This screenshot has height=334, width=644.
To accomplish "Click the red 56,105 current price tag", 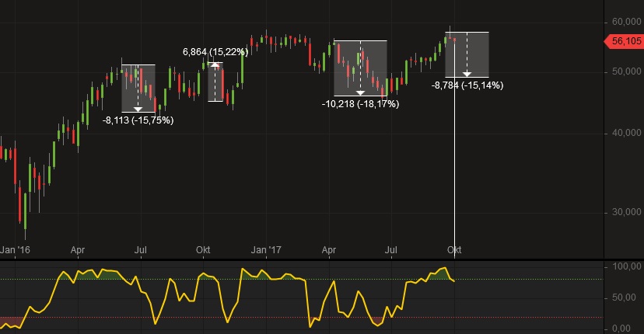I will click(623, 41).
